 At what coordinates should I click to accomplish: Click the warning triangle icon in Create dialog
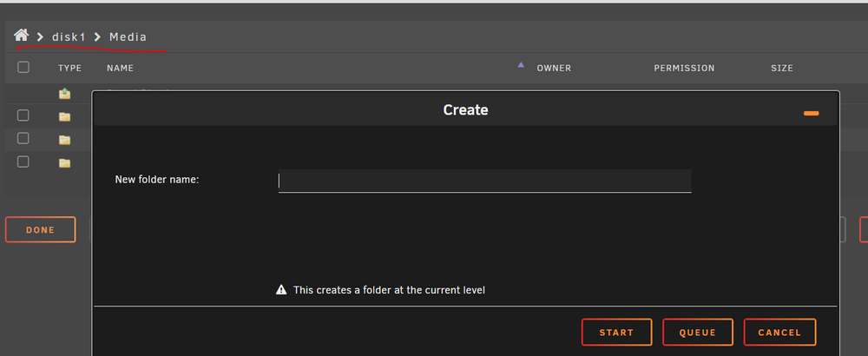click(281, 289)
